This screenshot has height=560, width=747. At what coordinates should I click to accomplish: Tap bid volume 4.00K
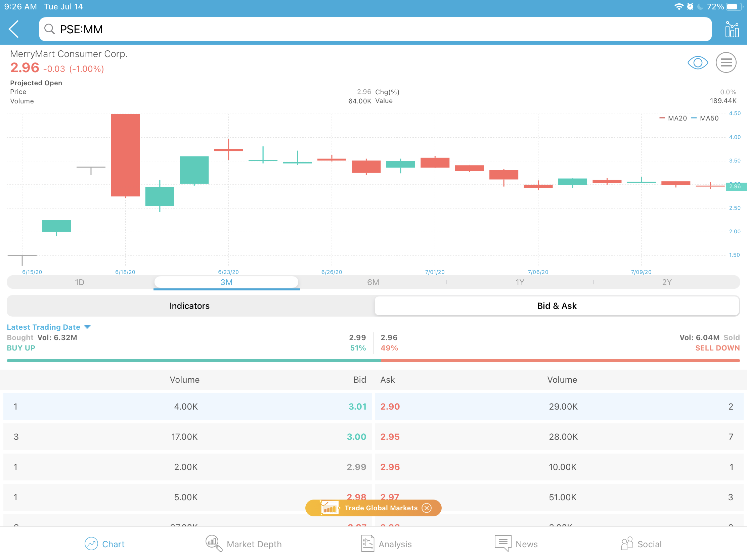tap(186, 407)
